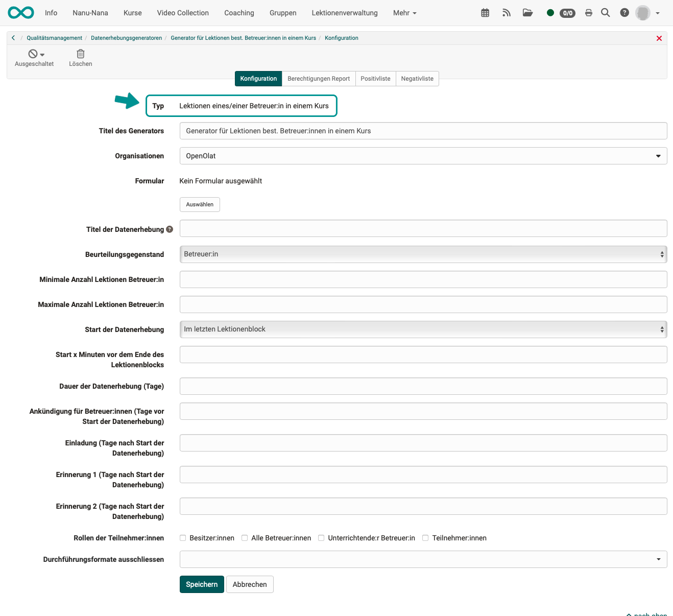Click the 0/0 chat counter badge

[x=567, y=14]
